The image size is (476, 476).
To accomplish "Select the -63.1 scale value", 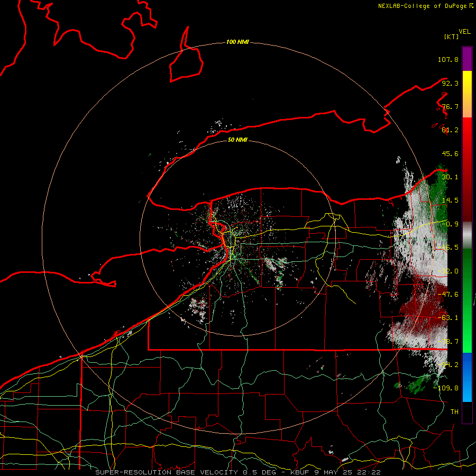I will [448, 318].
